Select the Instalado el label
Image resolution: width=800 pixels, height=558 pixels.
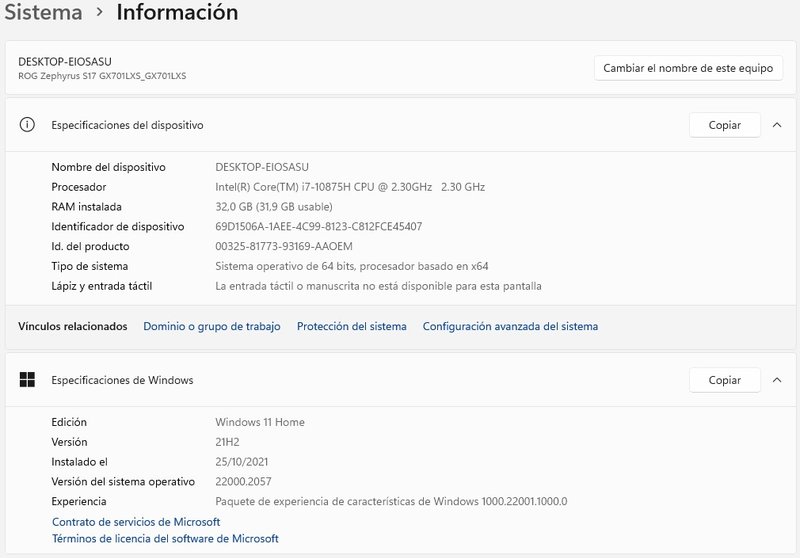80,462
